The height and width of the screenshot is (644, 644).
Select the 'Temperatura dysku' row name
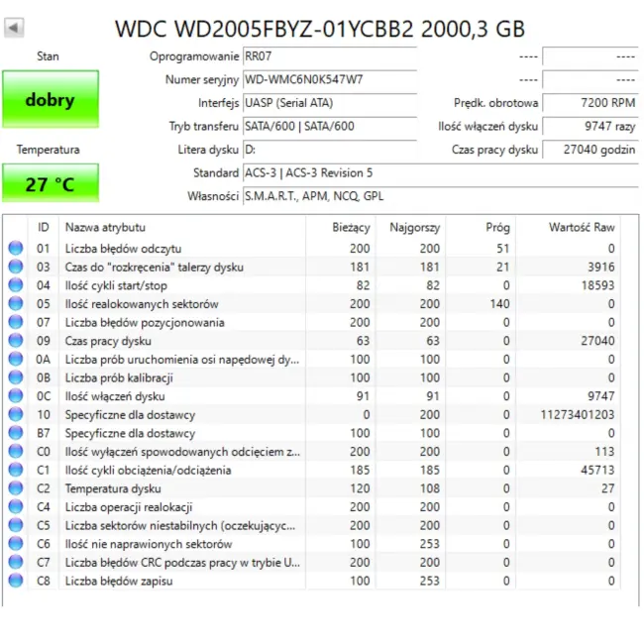[113, 488]
